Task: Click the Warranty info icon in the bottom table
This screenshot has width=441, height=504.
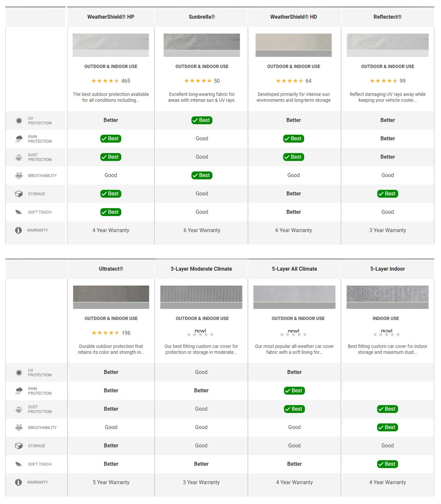Action: click(x=19, y=482)
